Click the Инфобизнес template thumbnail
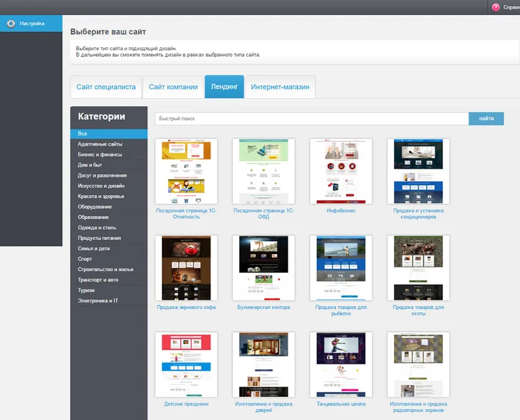This screenshot has height=420, width=520. click(341, 171)
